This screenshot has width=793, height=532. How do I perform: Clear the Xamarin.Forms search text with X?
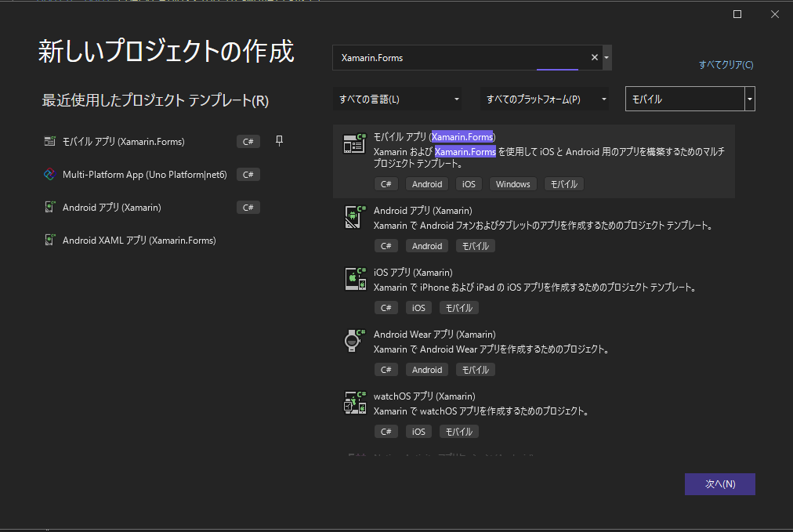click(594, 58)
